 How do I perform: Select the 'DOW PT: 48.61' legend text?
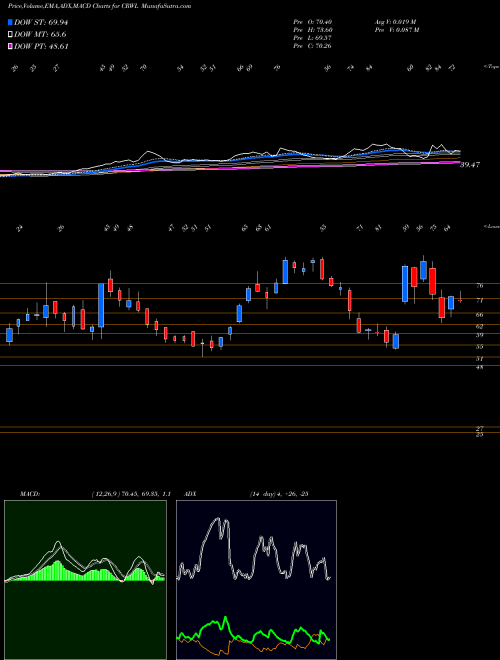click(x=41, y=46)
